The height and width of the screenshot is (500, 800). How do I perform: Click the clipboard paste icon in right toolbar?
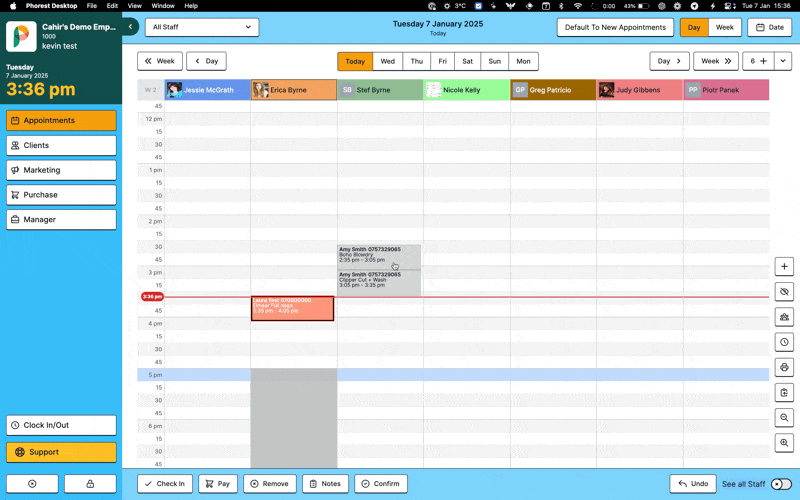tap(784, 392)
